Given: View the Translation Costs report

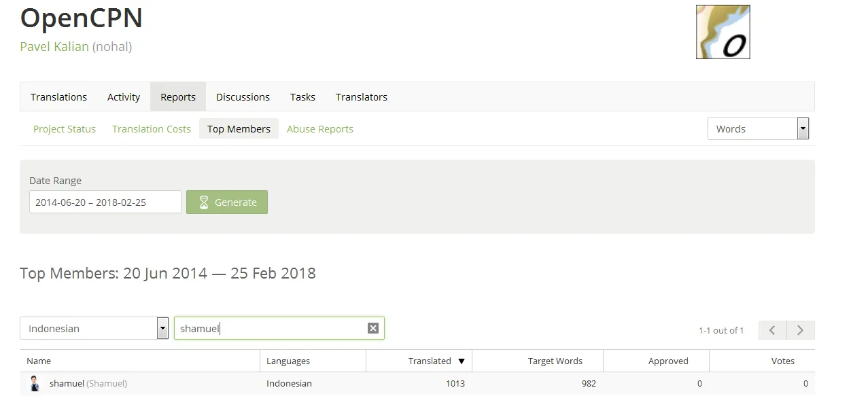Looking at the screenshot, I should pos(152,129).
